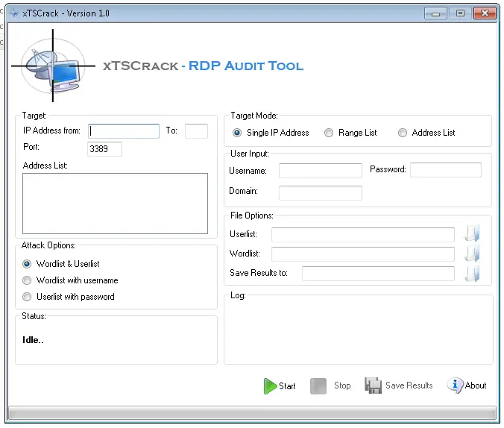Select Address List target mode

coord(403,133)
